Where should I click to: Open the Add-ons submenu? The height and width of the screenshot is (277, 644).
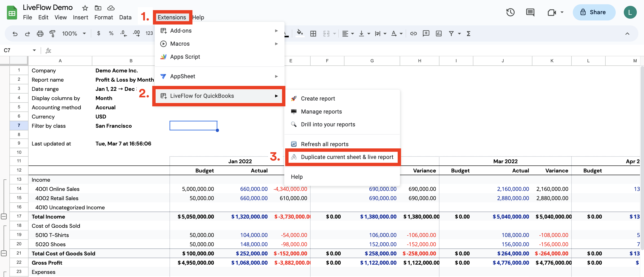[x=219, y=31]
